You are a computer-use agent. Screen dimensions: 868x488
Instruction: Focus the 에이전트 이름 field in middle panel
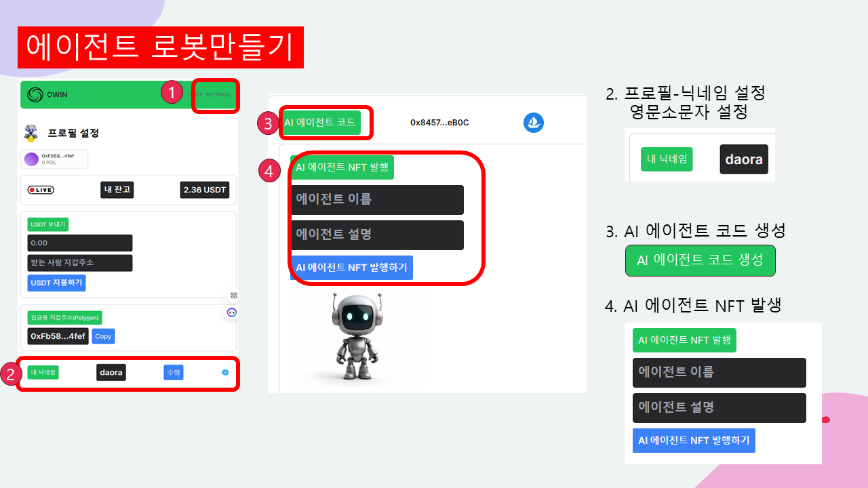coord(378,199)
